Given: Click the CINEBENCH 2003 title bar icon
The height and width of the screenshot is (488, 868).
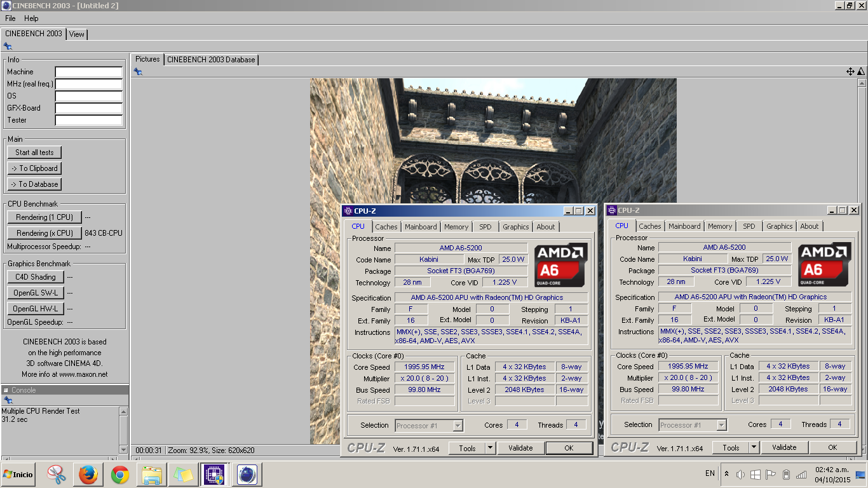Looking at the screenshot, I should point(6,6).
